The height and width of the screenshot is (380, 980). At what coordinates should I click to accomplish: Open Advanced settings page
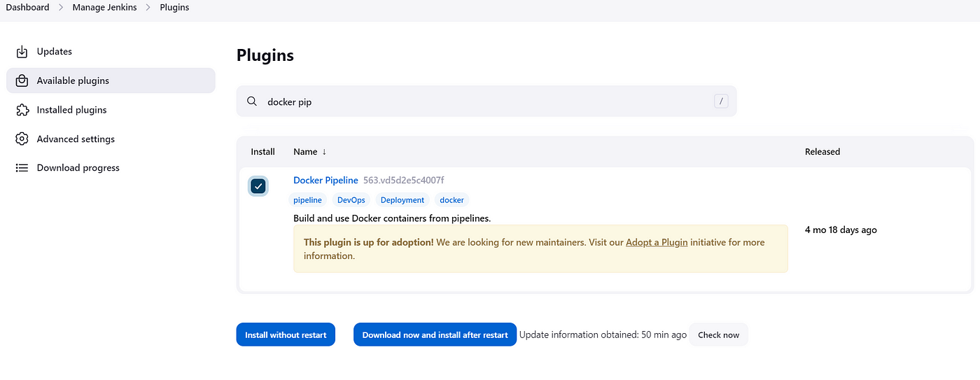111,139
